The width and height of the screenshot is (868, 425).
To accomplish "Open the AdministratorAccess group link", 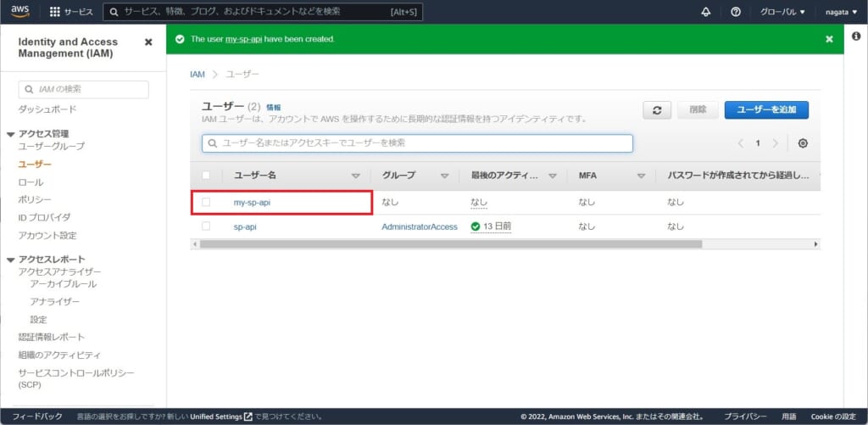I will (420, 226).
